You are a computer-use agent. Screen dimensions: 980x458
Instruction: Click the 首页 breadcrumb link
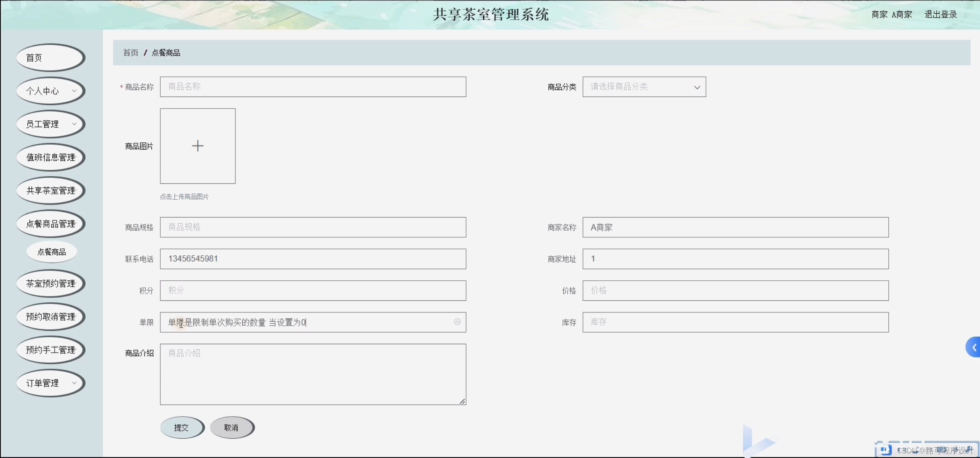(131, 53)
